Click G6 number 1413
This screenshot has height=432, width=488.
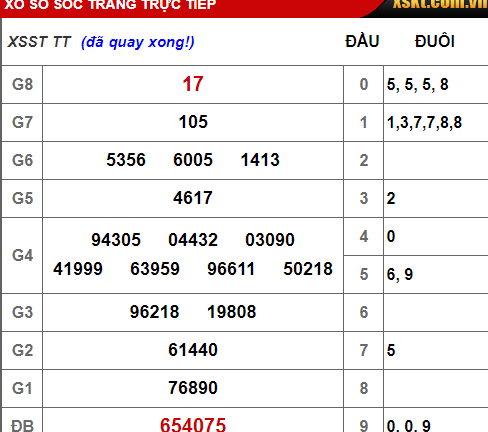[260, 160]
